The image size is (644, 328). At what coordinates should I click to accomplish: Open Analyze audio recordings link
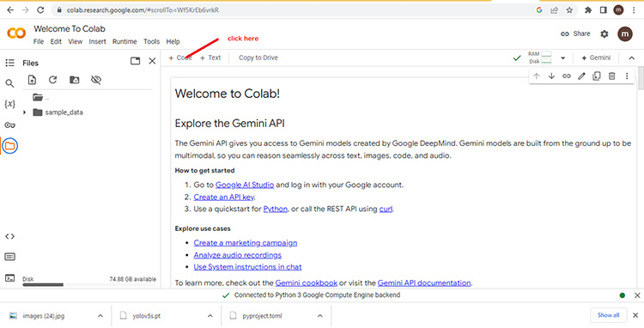[237, 255]
